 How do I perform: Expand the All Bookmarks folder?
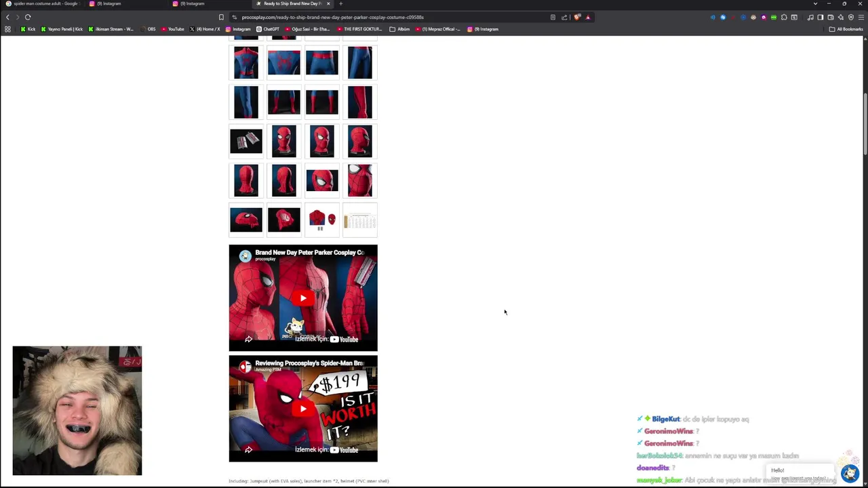coord(846,29)
